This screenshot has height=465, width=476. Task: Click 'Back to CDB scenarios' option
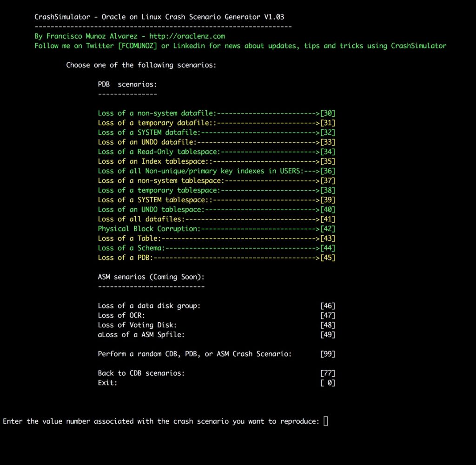tap(141, 373)
